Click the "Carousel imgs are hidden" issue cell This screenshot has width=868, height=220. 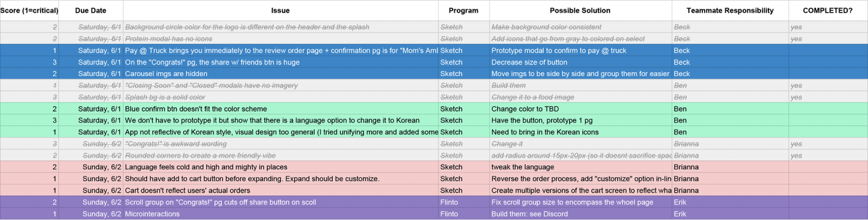281,74
